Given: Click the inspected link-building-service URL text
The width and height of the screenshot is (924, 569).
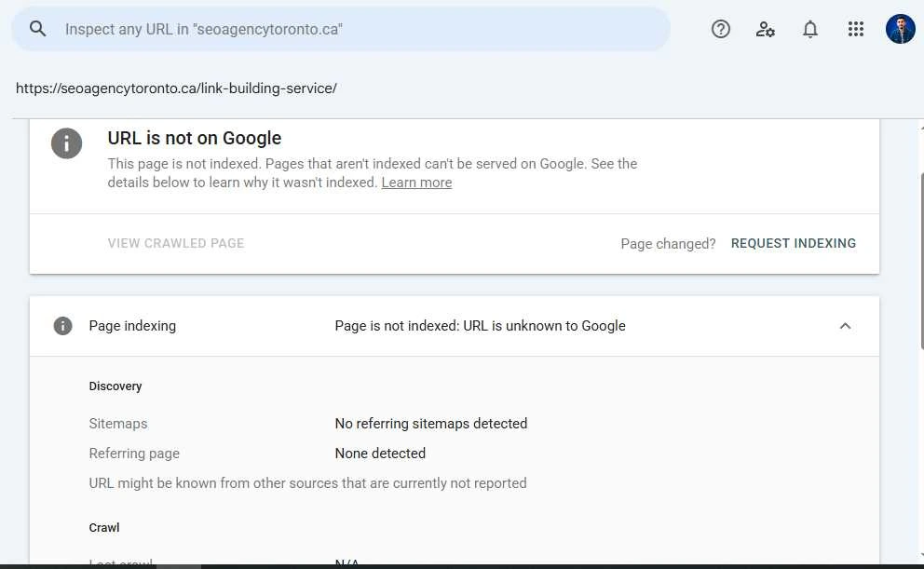Looking at the screenshot, I should (176, 88).
